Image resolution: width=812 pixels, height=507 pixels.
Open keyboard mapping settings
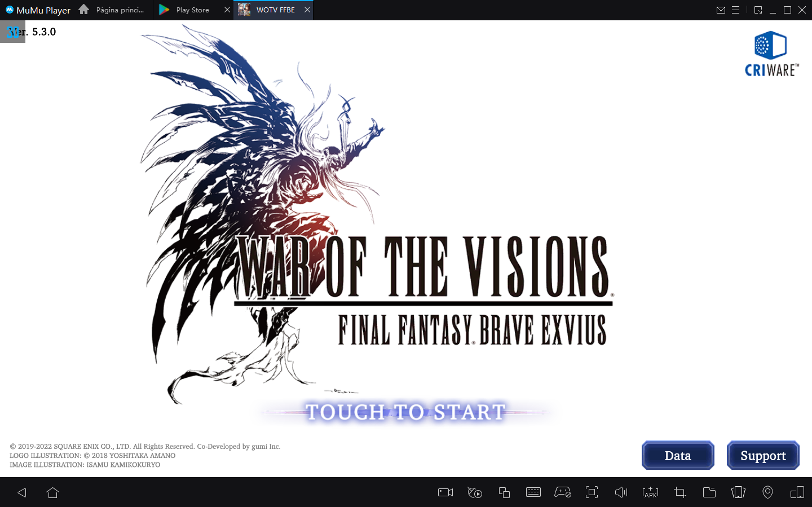pyautogui.click(x=533, y=492)
